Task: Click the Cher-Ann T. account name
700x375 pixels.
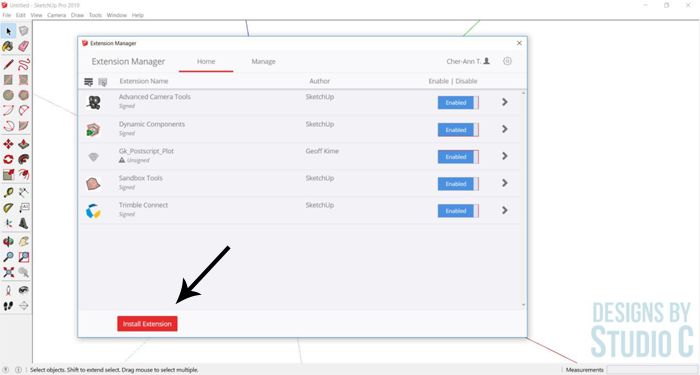Action: (464, 61)
